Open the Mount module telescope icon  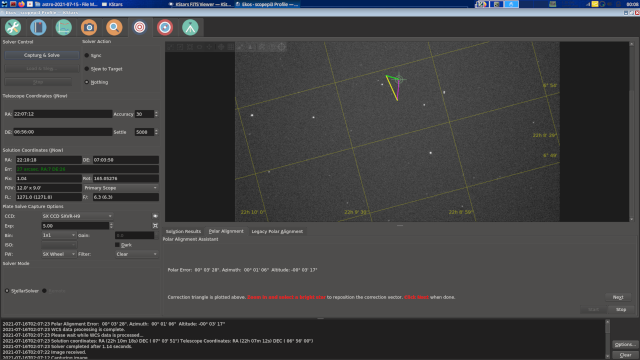pos(190,27)
